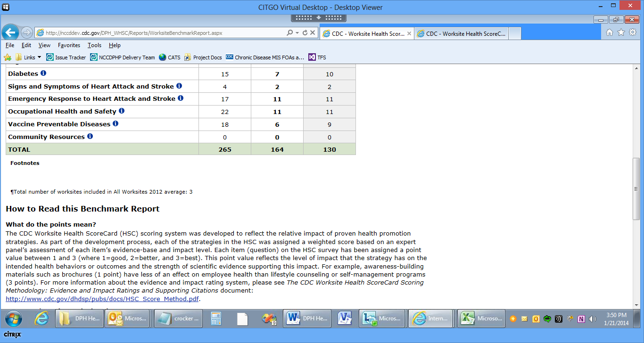Screen dimensions: 644x343
Task: Expand the Citrix Desktop Viewer toolbar handle
Action: pos(319,17)
